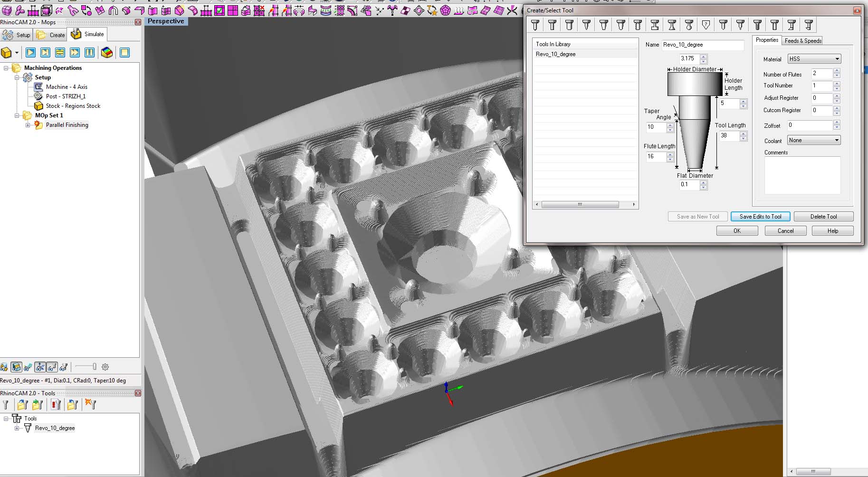This screenshot has width=868, height=477.
Task: Toggle the tool holder visibility button
Action: click(x=64, y=367)
